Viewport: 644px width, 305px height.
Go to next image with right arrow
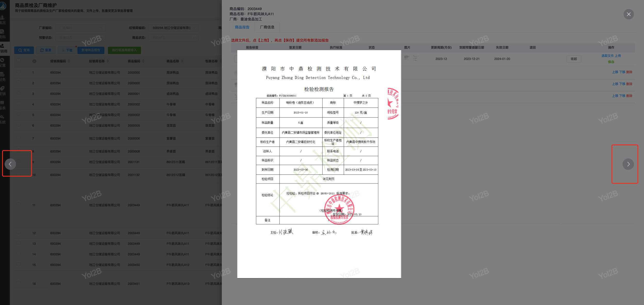click(x=628, y=164)
